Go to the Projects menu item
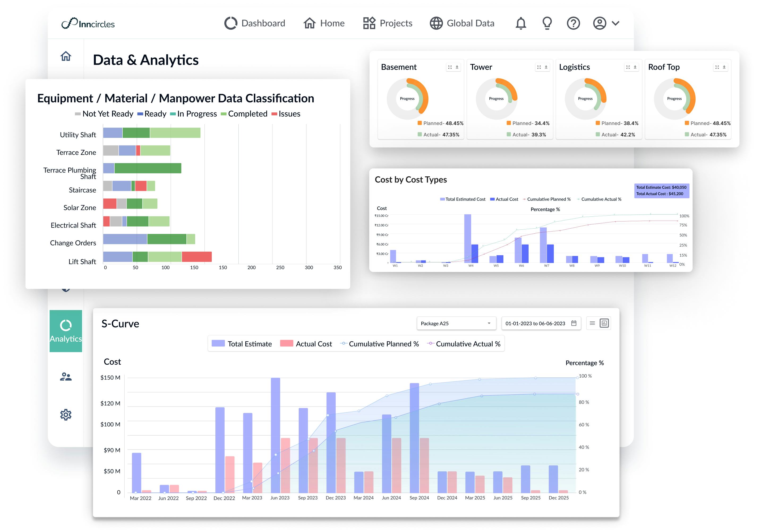Screen dimensions: 757x532 (387, 23)
